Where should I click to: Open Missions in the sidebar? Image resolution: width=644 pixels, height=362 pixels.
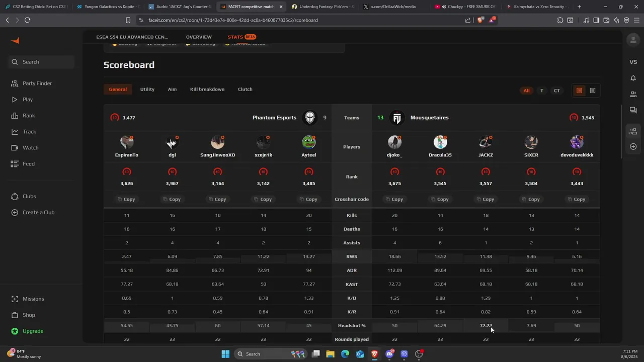(33, 299)
